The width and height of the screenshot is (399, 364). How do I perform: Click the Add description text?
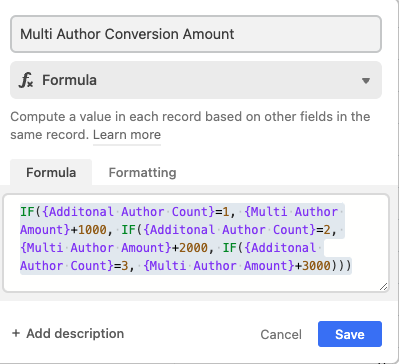click(75, 333)
